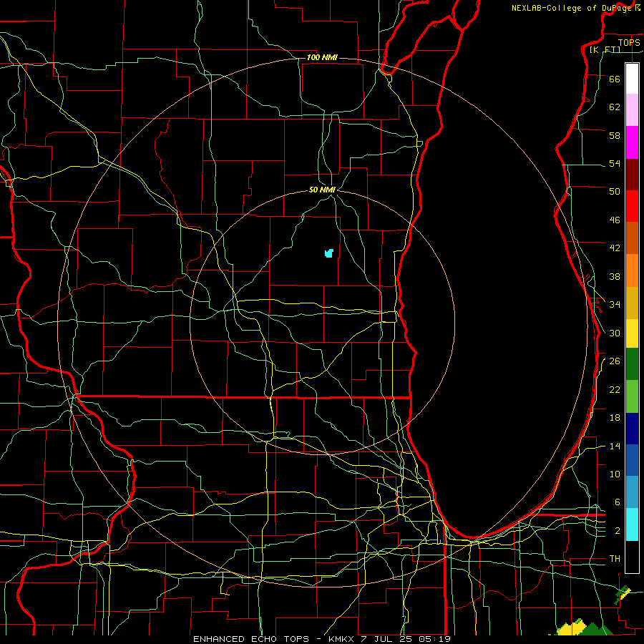Image resolution: width=644 pixels, height=644 pixels.
Task: Click the "ENHANCED ECHO TOPS" caption text
Action: click(x=251, y=639)
